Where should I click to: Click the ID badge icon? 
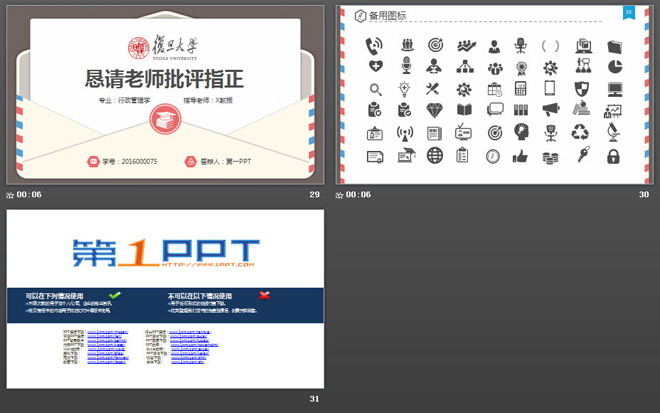coord(375,133)
